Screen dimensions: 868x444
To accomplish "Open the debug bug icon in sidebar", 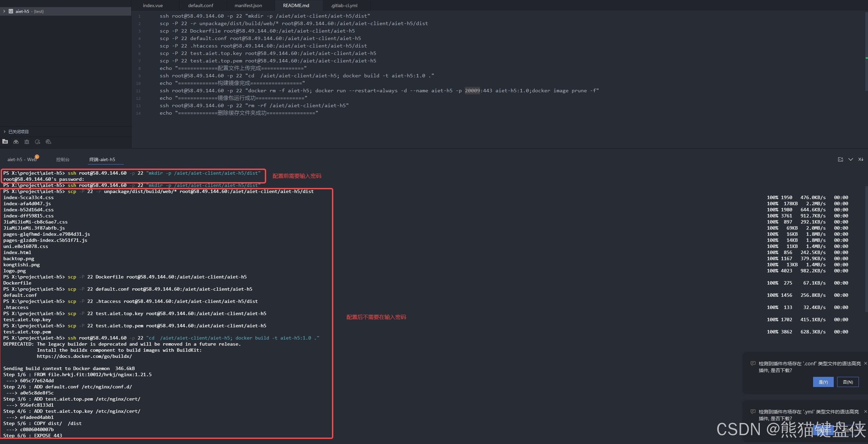I will 26,141.
